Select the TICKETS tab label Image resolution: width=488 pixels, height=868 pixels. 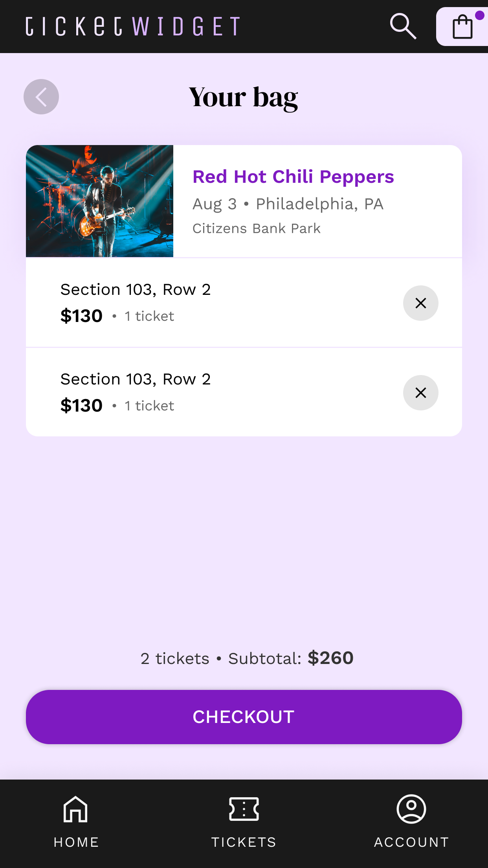[244, 842]
